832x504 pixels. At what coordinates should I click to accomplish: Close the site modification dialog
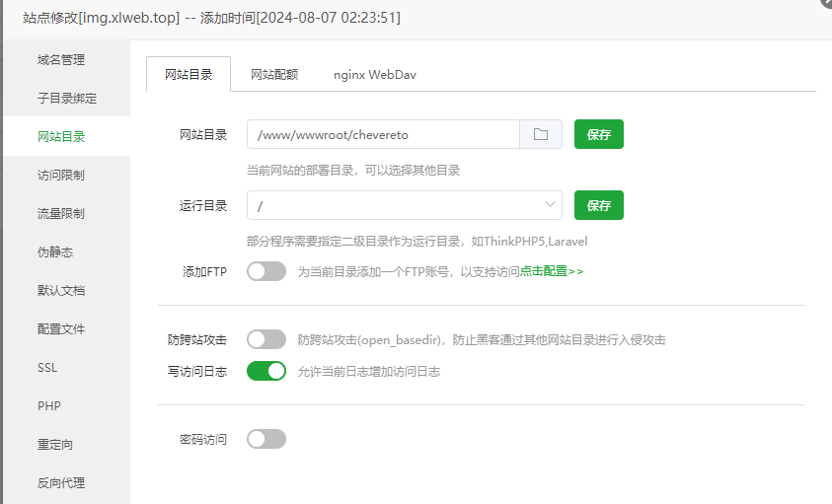tap(825, 4)
